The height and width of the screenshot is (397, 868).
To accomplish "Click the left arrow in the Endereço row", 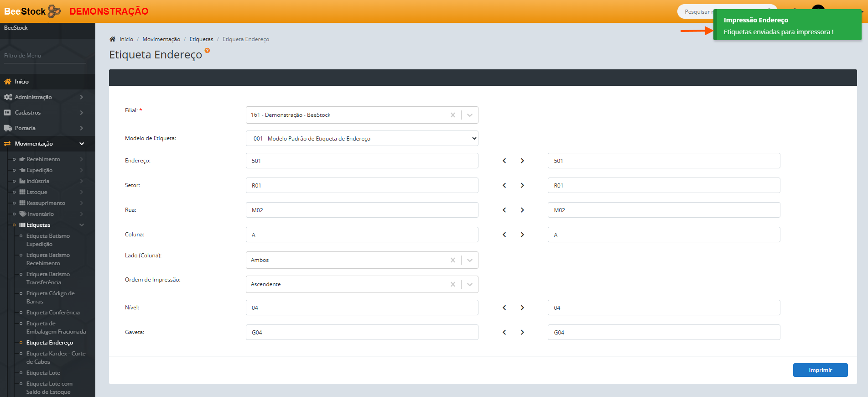I will tap(504, 161).
